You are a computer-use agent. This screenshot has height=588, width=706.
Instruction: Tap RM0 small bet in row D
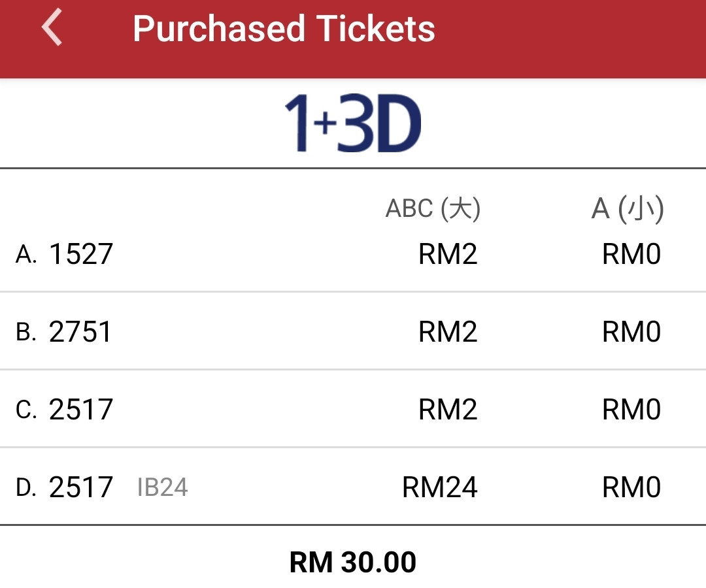point(631,487)
